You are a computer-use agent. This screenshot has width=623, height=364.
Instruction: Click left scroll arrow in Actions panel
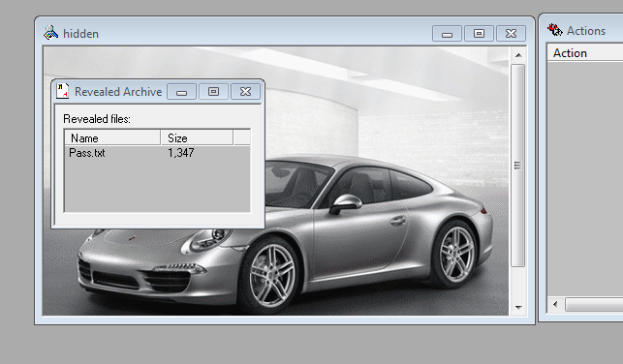click(x=555, y=304)
